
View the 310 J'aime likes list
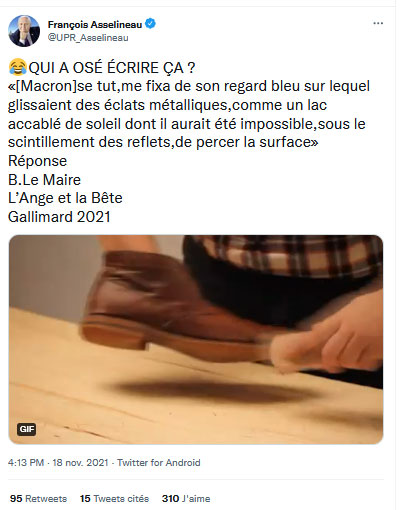(x=186, y=499)
